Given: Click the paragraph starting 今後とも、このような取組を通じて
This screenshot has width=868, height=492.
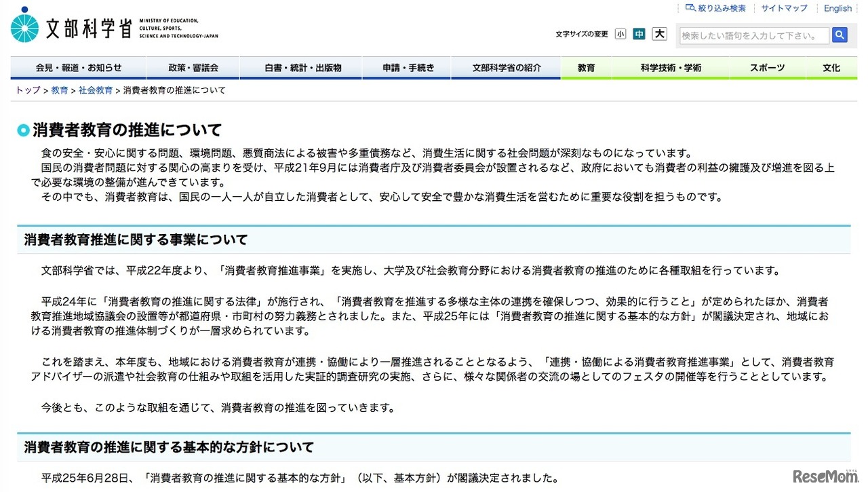Looking at the screenshot, I should 218,408.
